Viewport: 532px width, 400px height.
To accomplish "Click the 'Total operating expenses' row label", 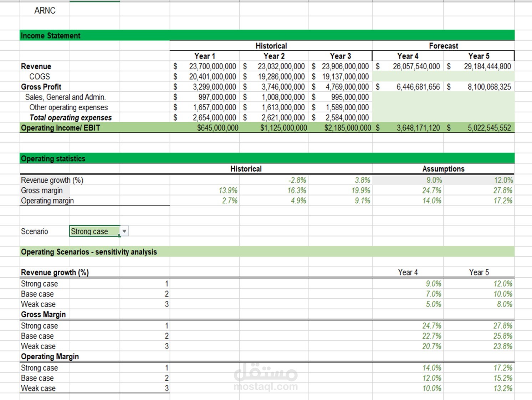I will (x=71, y=118).
